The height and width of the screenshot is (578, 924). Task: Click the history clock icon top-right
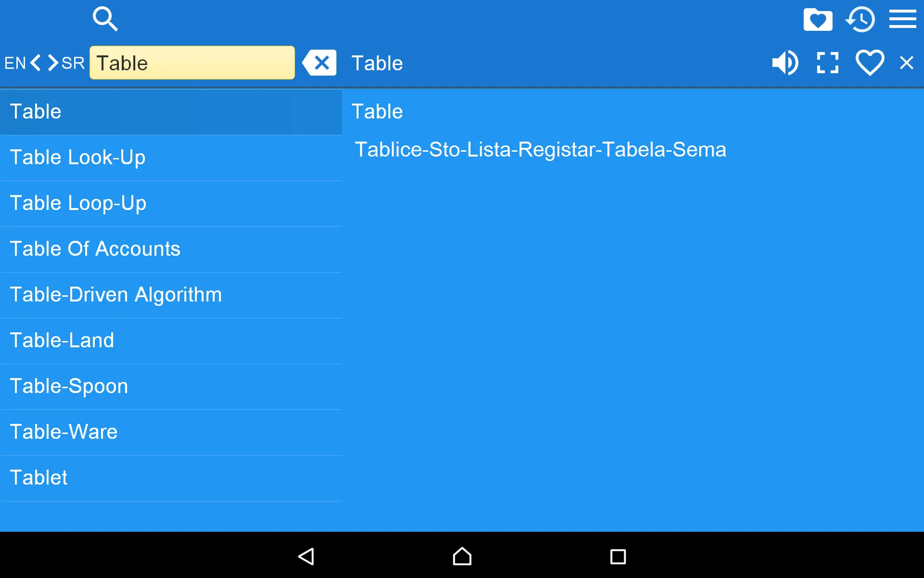coord(861,20)
